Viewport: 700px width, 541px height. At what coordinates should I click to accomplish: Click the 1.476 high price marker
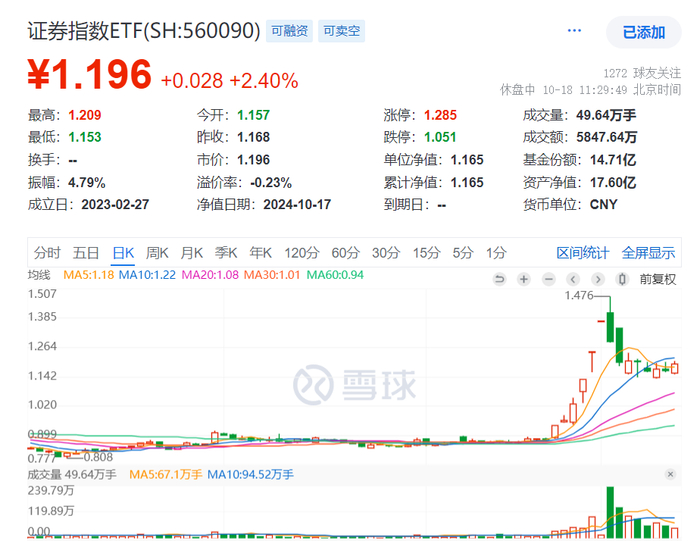tap(579, 295)
